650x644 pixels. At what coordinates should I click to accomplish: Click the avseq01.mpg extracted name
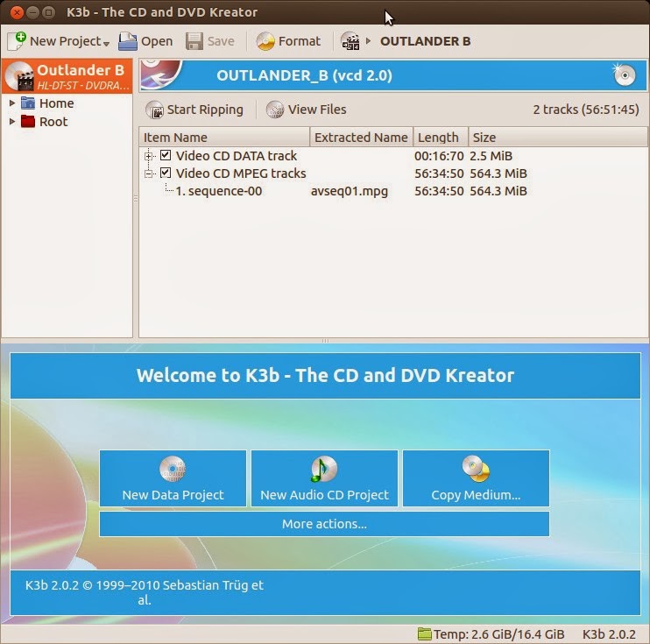350,191
